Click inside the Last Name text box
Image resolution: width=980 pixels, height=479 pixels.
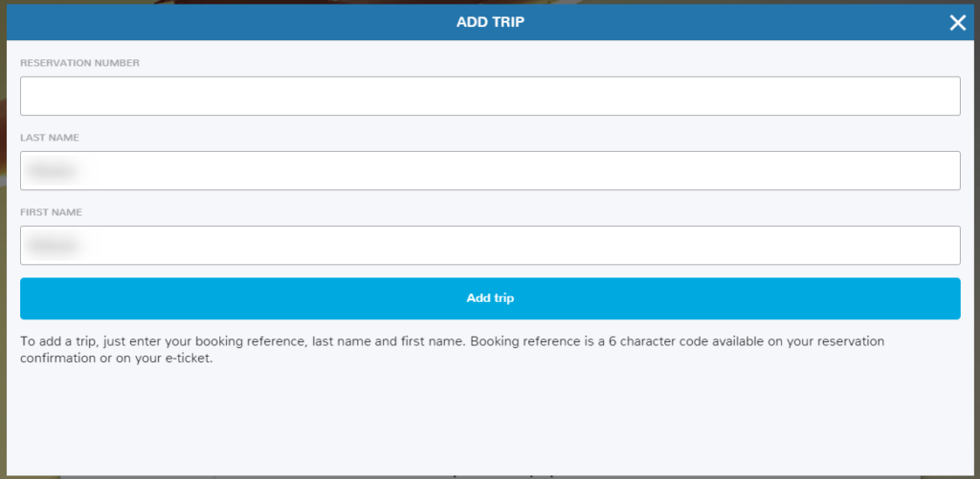pyautogui.click(x=490, y=170)
